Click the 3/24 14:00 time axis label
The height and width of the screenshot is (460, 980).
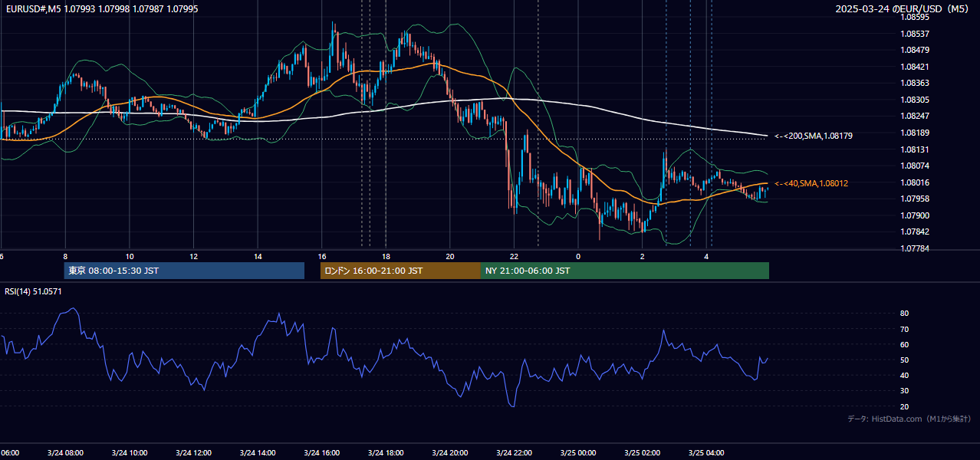pyautogui.click(x=258, y=452)
